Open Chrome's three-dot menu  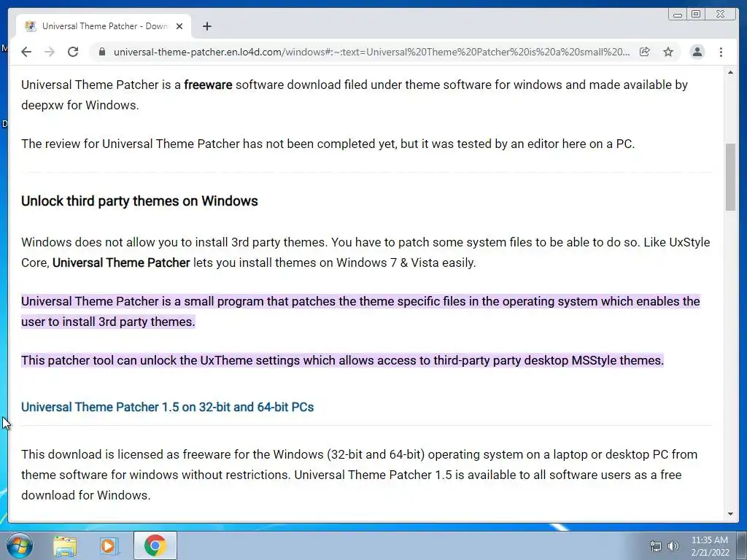[721, 52]
